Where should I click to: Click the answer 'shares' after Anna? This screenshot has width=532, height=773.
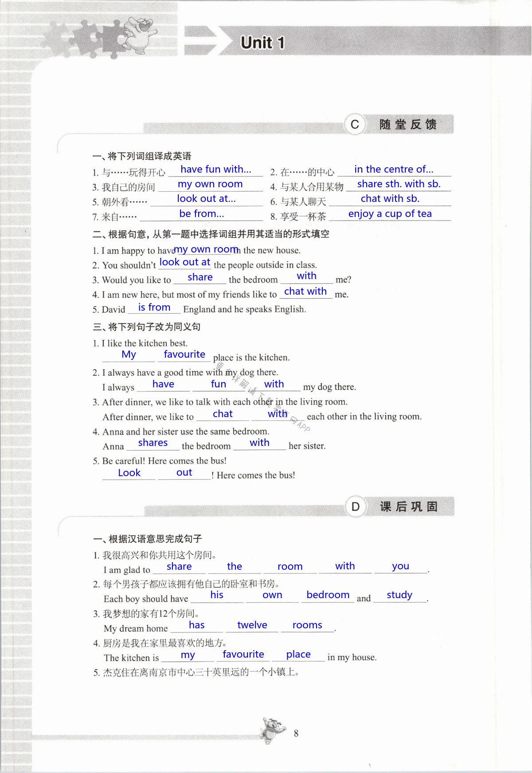[153, 442]
